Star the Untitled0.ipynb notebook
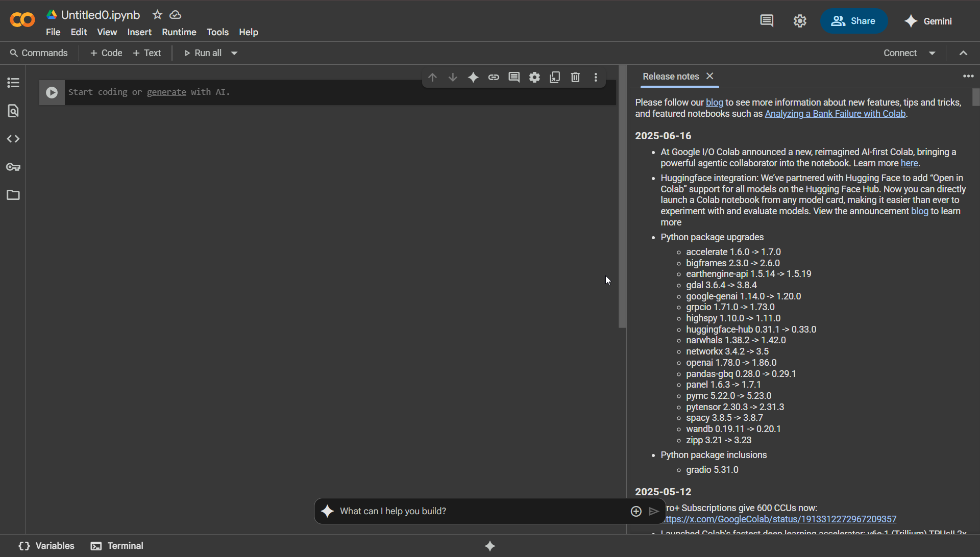The height and width of the screenshot is (557, 980). (157, 15)
